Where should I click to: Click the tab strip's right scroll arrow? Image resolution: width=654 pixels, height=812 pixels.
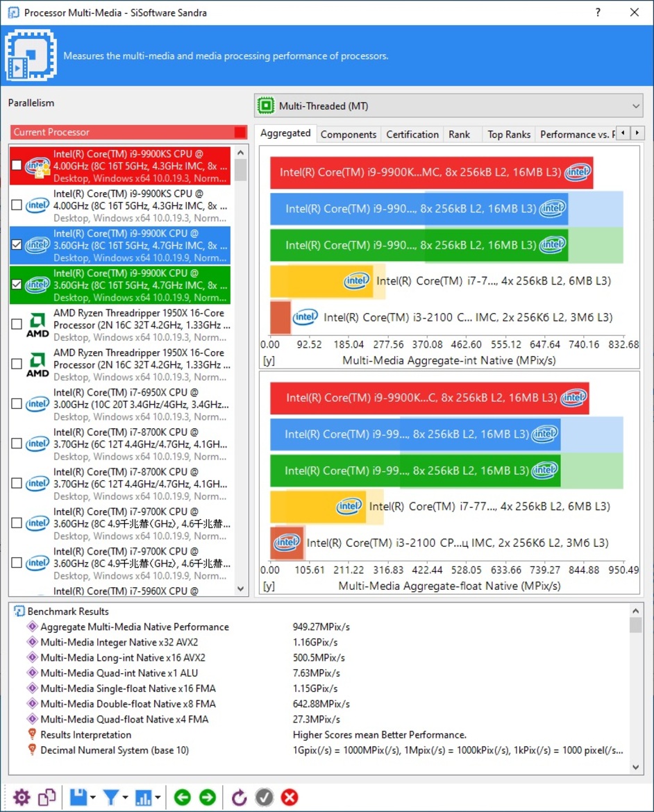[637, 133]
